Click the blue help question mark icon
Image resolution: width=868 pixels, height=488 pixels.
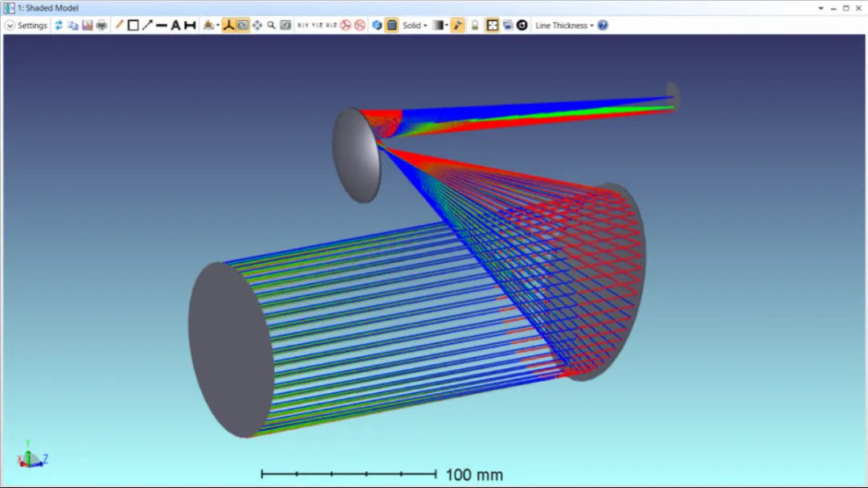(603, 25)
